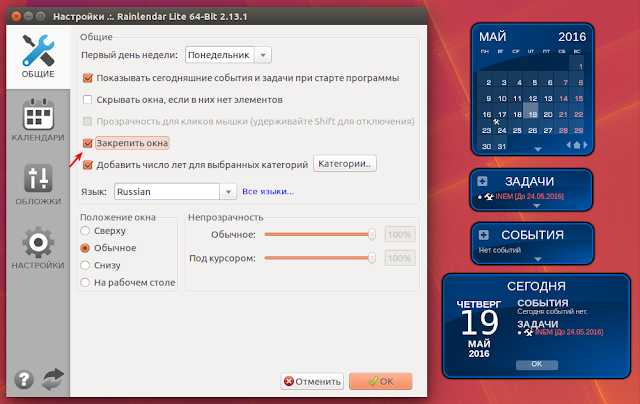Open the language dropdown arrow
This screenshot has height=404, width=640.
pos(229,192)
